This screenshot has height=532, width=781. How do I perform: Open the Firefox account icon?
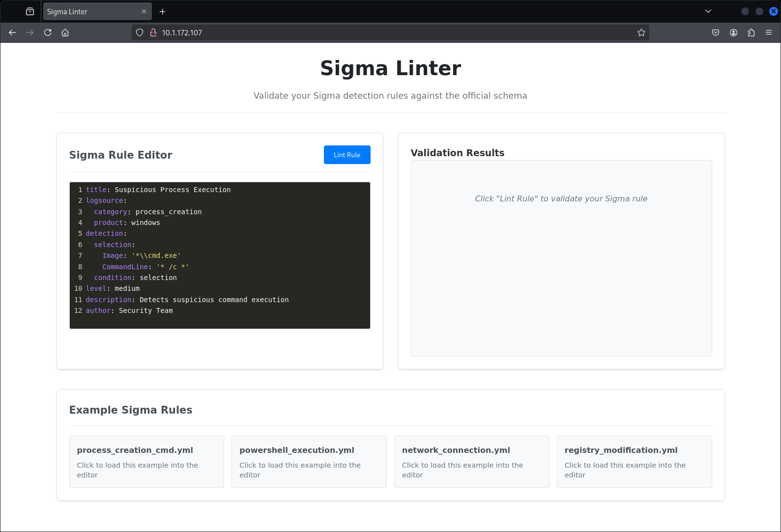(x=733, y=32)
